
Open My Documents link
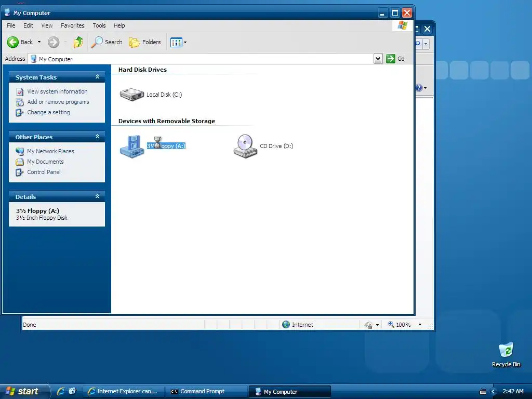(46, 162)
